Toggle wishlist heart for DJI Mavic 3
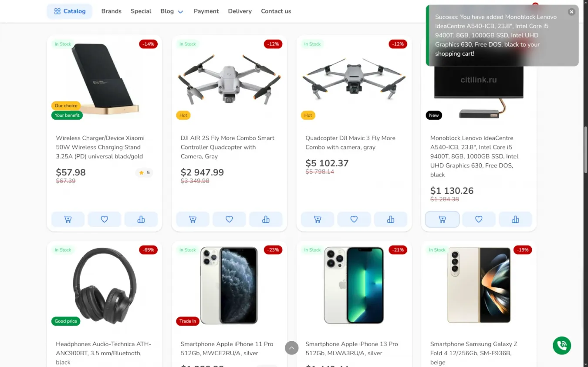Viewport: 588px width, 367px height. click(x=354, y=219)
